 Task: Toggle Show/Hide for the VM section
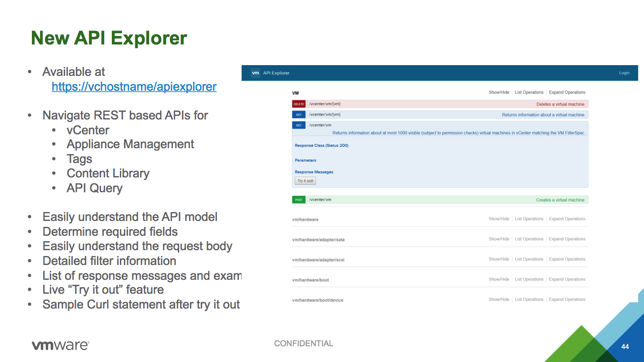[498, 93]
